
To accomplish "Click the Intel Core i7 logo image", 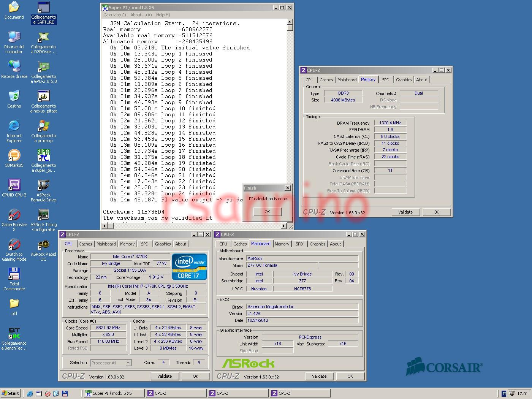I will pos(189,267).
